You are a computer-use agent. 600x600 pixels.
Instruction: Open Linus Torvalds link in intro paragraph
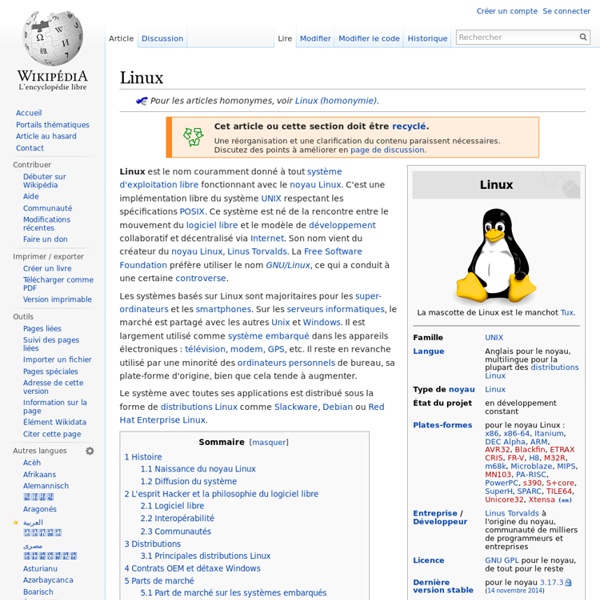[257, 251]
